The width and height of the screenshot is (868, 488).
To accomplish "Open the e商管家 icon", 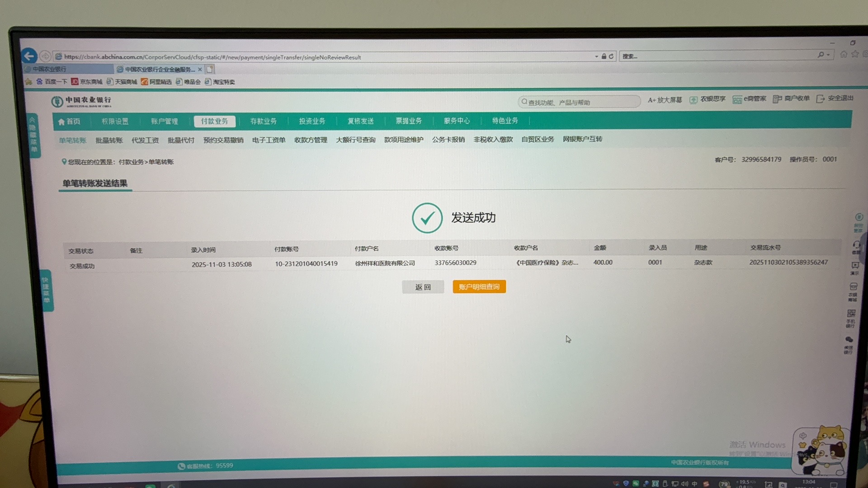I will point(737,100).
